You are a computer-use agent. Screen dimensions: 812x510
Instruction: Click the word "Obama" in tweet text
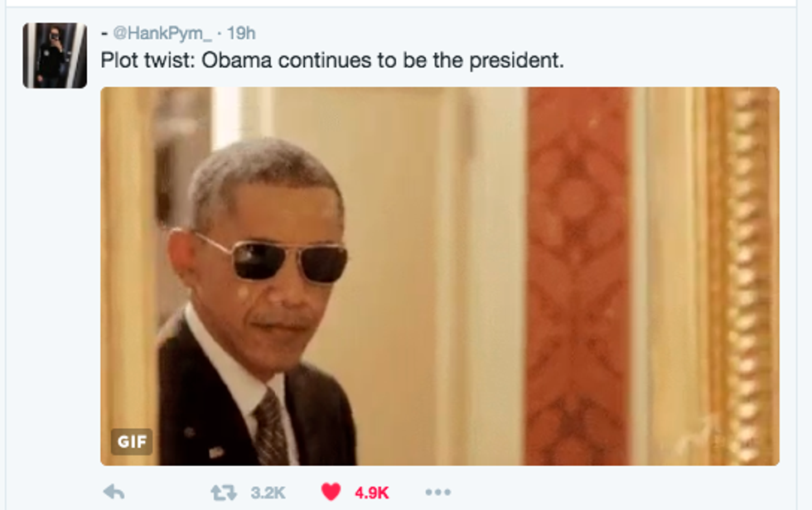[237, 60]
